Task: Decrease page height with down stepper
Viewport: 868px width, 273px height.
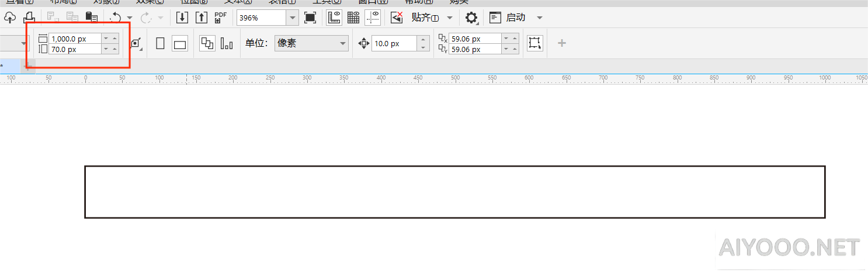Action: click(106, 50)
